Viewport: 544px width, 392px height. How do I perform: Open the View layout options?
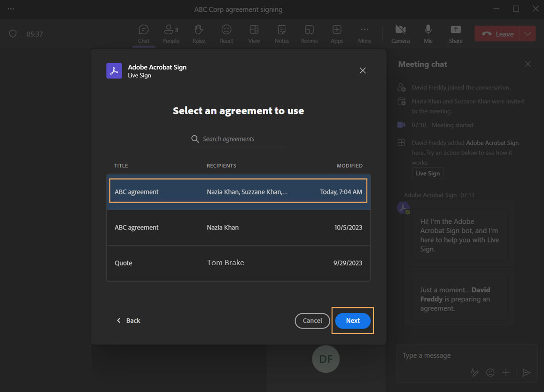254,34
